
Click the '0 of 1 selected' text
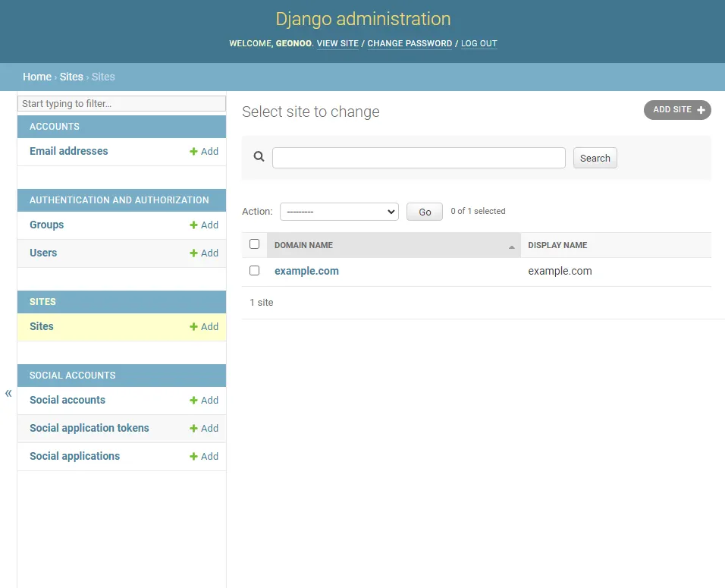478,211
